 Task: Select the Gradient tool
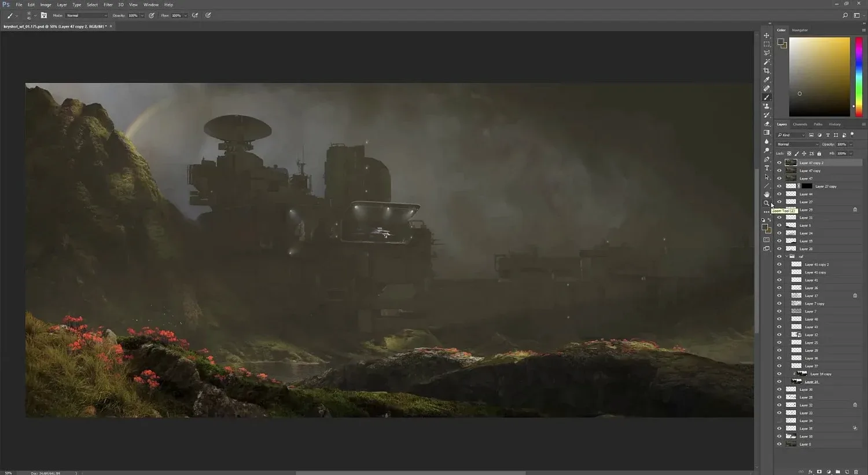[x=767, y=133]
